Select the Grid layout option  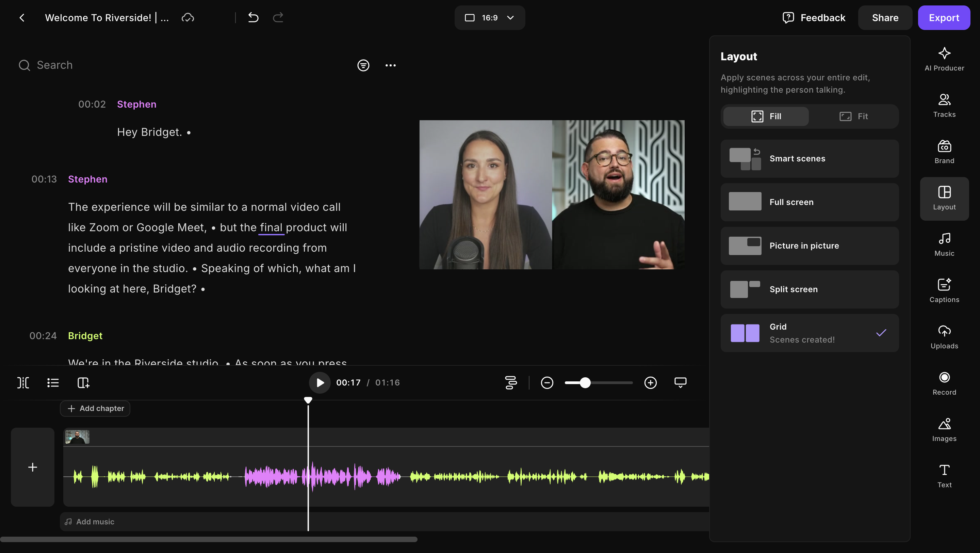[809, 333]
